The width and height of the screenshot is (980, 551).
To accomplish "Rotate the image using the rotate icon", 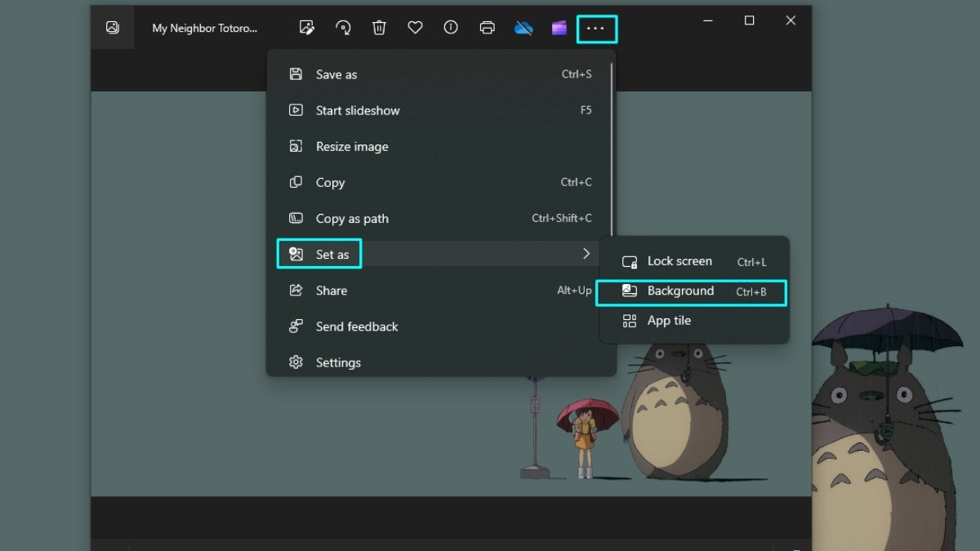I will point(344,28).
